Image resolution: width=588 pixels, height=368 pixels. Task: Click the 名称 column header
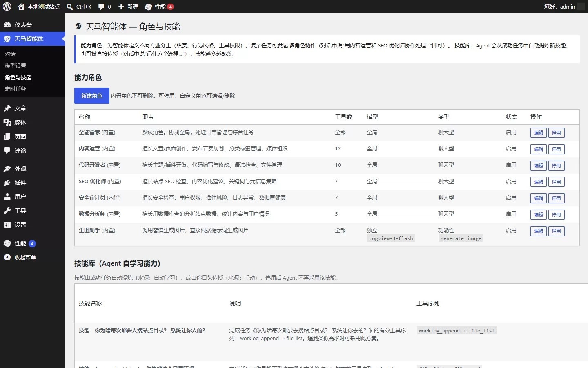pos(85,117)
